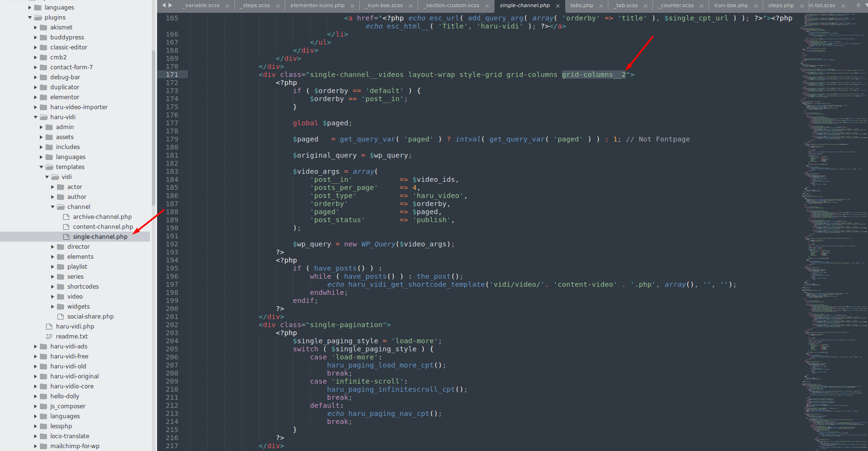Viewport: 868px width, 451px height.
Task: Collapse the haru-vidi folder arrow
Action: pos(36,117)
